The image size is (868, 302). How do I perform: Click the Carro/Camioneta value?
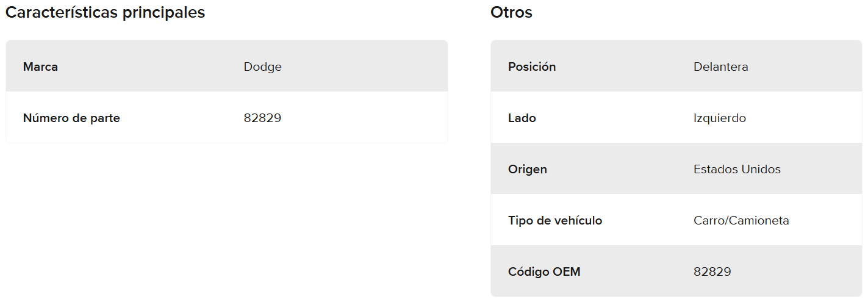[x=741, y=220]
